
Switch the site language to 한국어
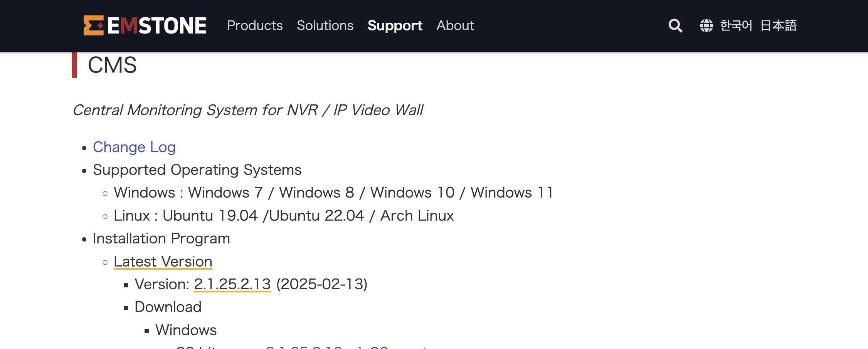pyautogui.click(x=736, y=25)
